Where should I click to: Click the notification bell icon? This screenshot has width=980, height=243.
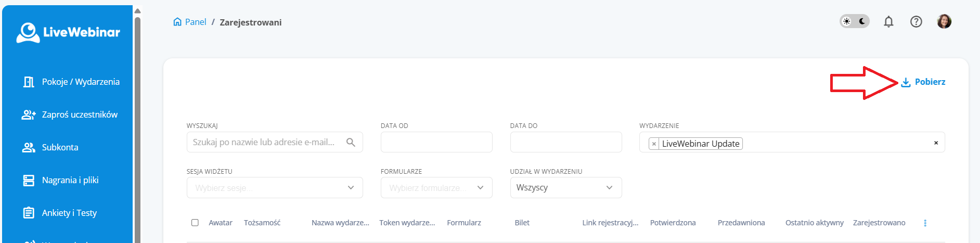[x=888, y=21]
